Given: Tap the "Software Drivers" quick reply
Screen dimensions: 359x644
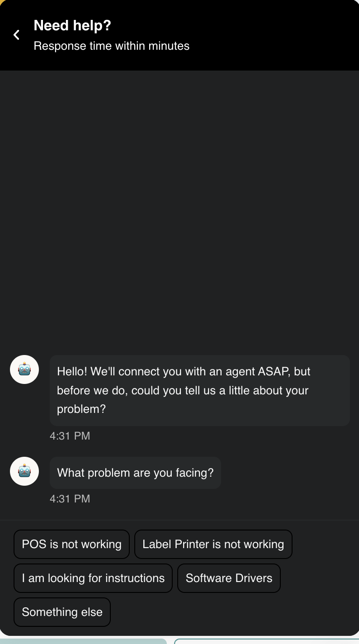Looking at the screenshot, I should [x=229, y=578].
